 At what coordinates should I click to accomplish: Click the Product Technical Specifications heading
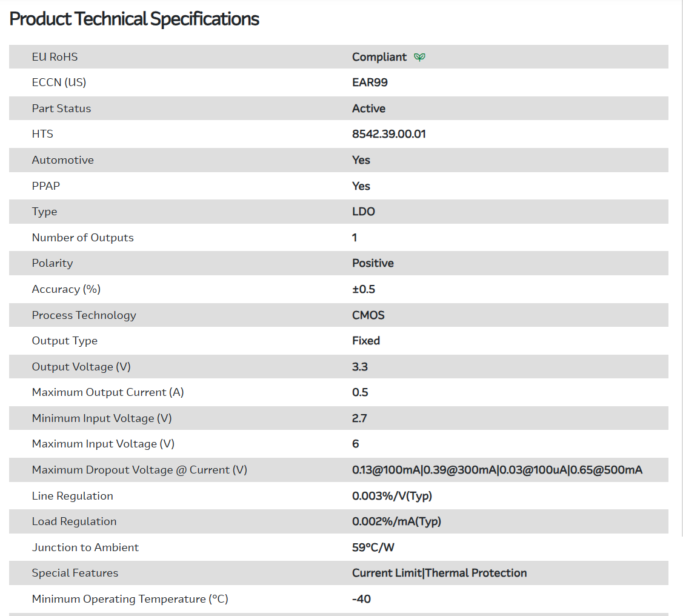point(134,19)
